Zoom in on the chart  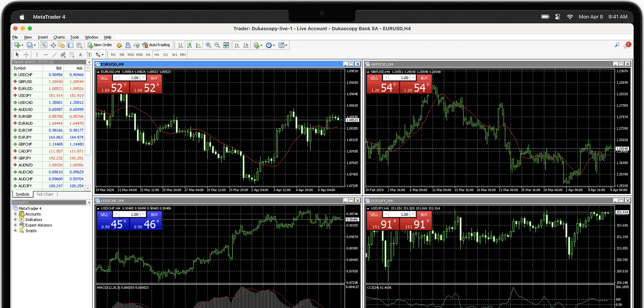click(x=208, y=45)
